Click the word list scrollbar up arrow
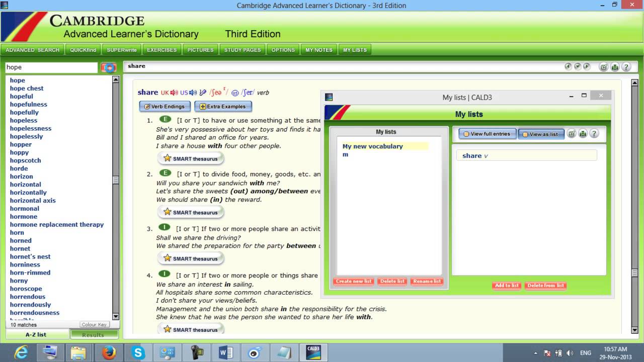The image size is (644, 362). (116, 79)
